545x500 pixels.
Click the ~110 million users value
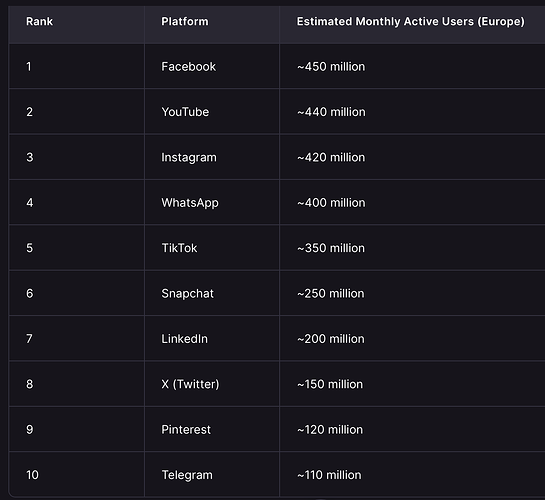coord(329,475)
